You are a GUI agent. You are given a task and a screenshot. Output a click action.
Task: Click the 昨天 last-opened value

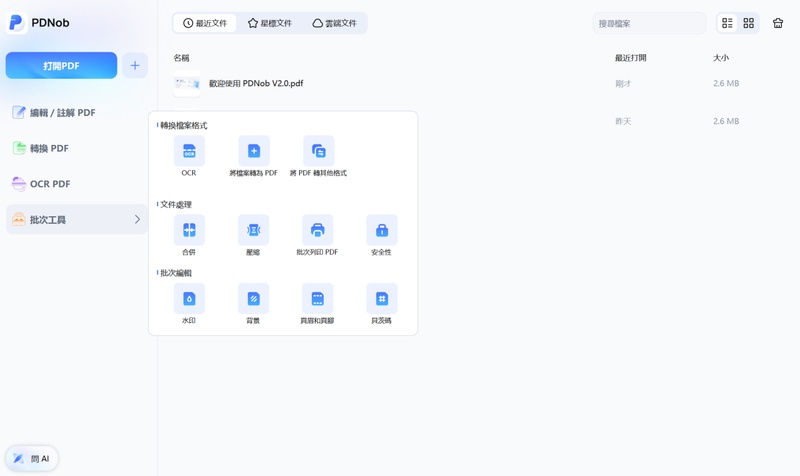point(623,121)
